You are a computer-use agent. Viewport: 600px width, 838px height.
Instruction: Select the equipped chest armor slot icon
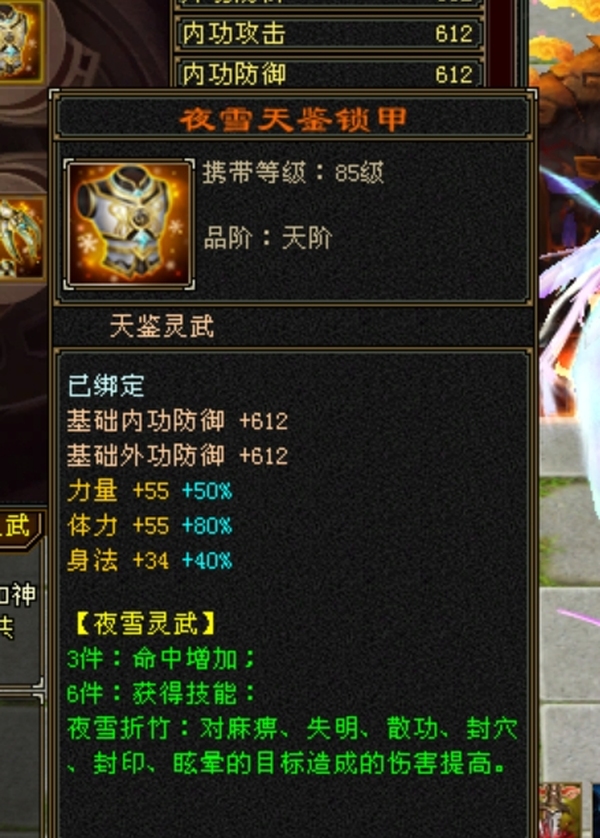click(20, 42)
